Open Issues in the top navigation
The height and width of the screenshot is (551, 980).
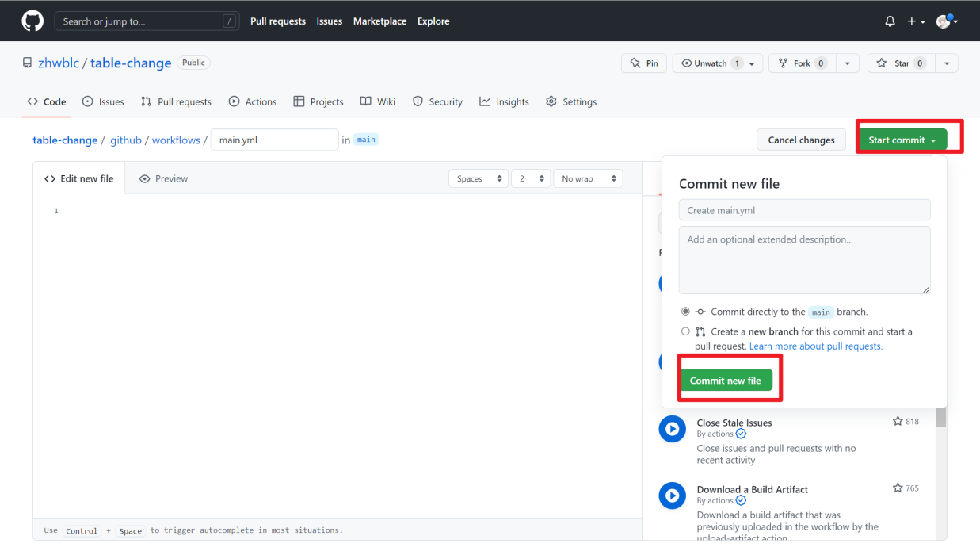[330, 21]
